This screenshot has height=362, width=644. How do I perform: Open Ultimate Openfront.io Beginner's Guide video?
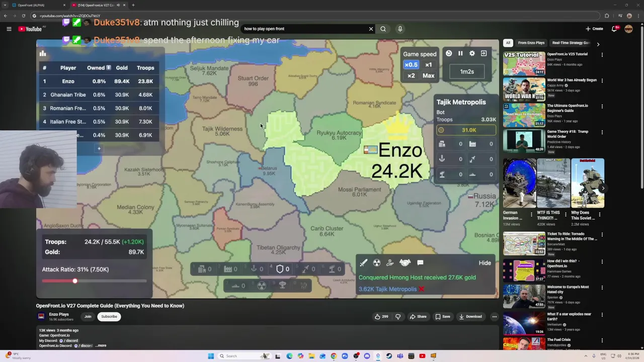[568, 108]
